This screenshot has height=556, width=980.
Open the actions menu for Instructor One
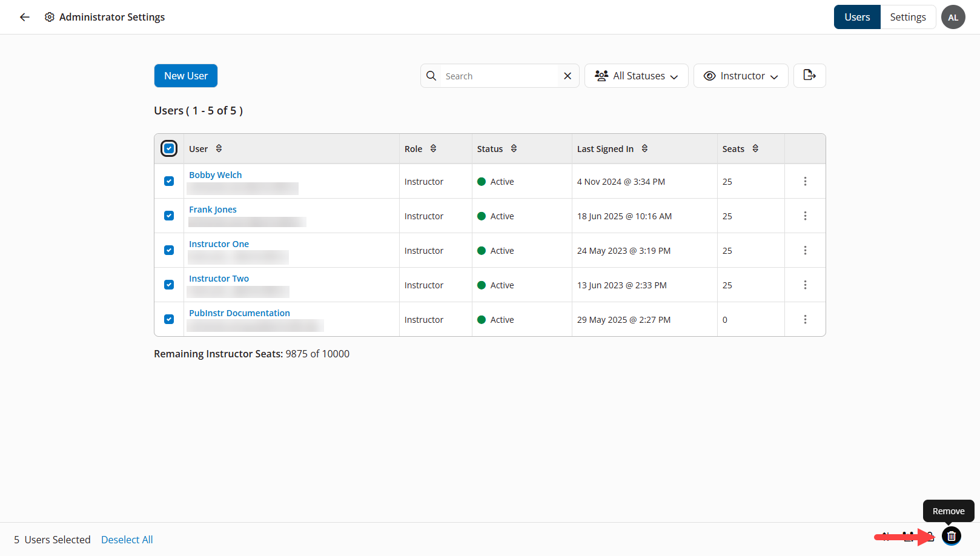[805, 250]
